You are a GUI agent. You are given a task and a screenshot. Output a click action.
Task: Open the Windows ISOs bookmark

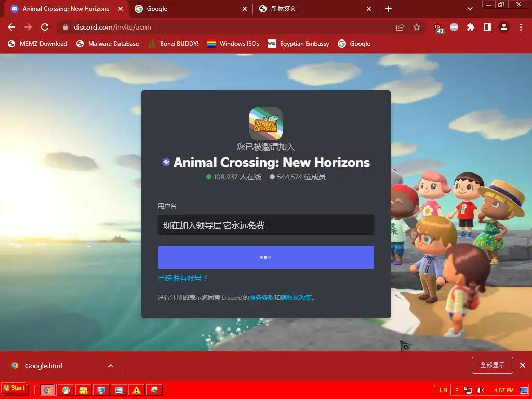click(233, 44)
